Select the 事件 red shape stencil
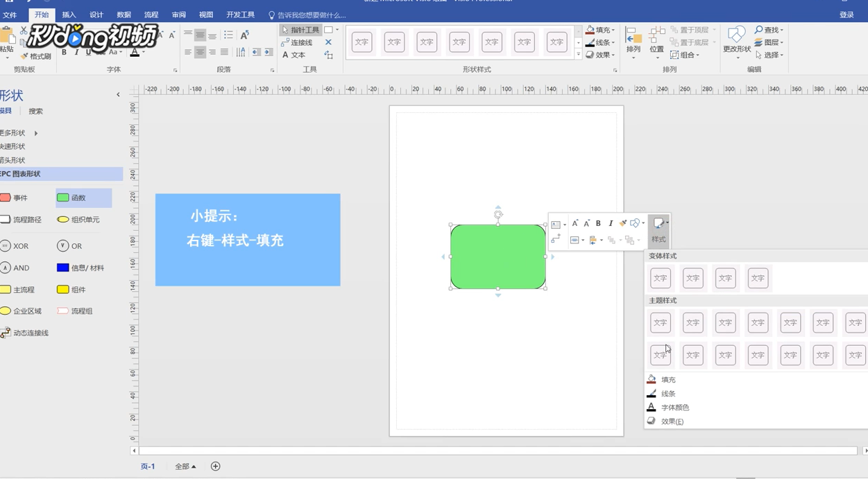 pyautogui.click(x=15, y=198)
